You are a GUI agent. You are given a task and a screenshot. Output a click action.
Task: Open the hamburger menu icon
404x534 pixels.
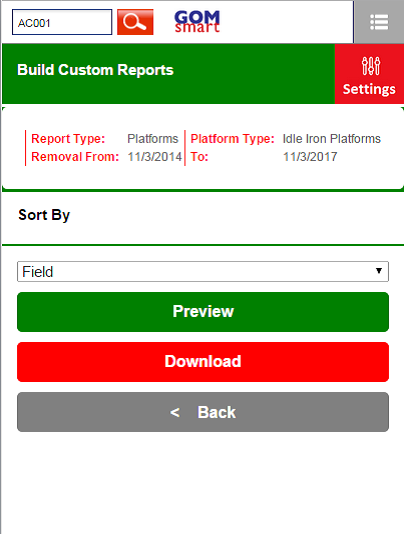point(379,22)
